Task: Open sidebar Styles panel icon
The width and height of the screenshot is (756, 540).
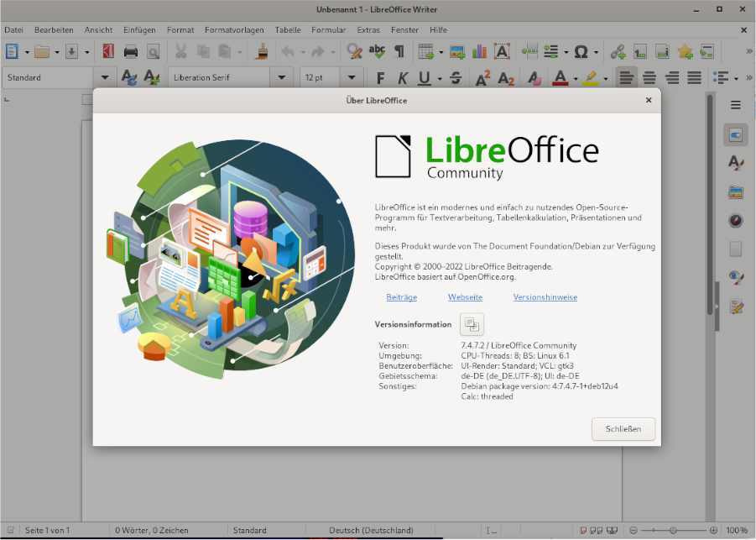Action: pos(736,163)
